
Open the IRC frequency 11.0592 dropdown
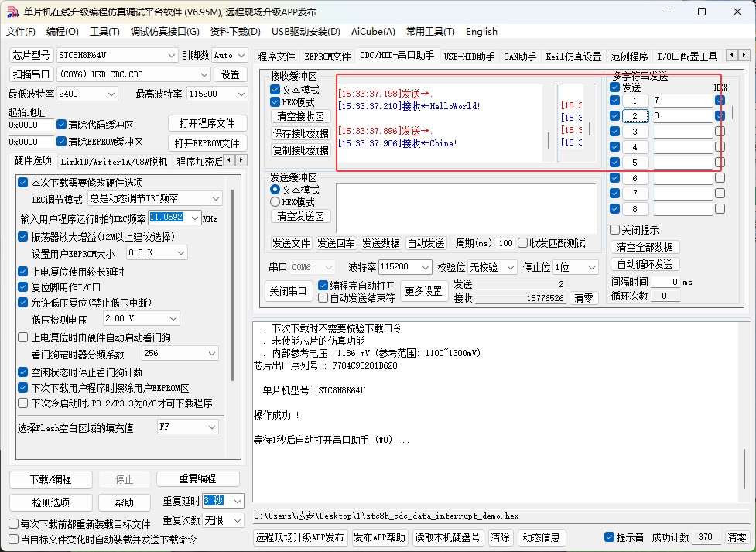point(195,218)
